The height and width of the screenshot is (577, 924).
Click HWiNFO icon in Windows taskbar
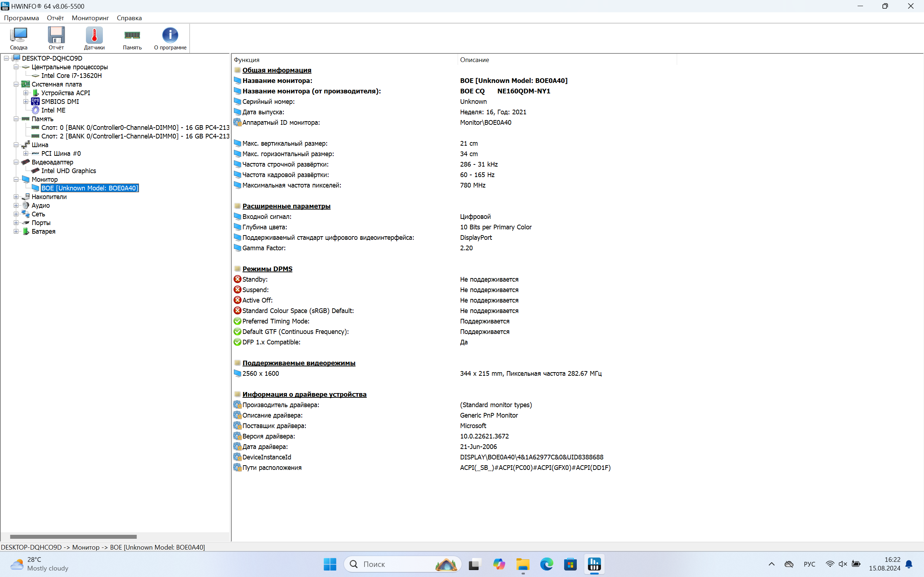(x=594, y=564)
